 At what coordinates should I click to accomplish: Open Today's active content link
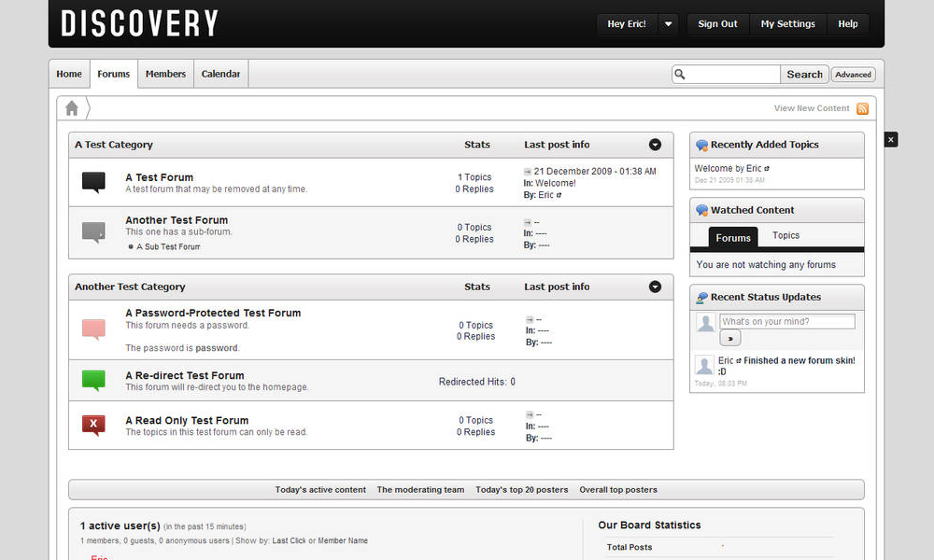(x=320, y=490)
